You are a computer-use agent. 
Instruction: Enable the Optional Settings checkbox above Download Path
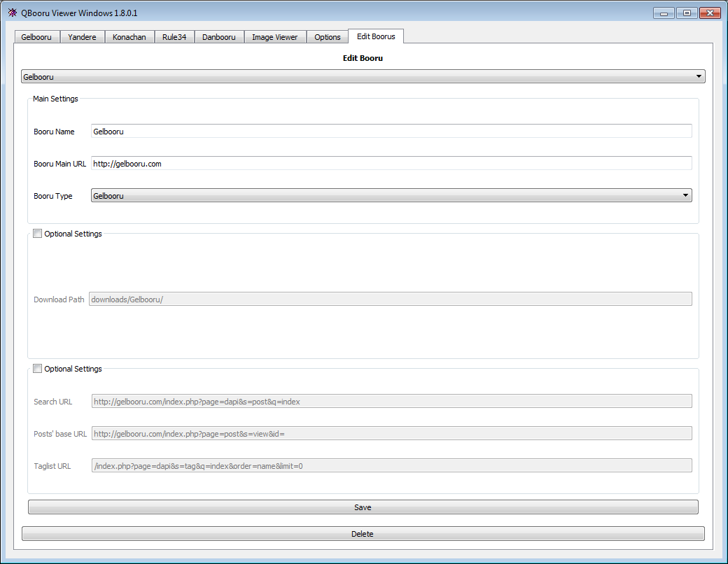[38, 234]
